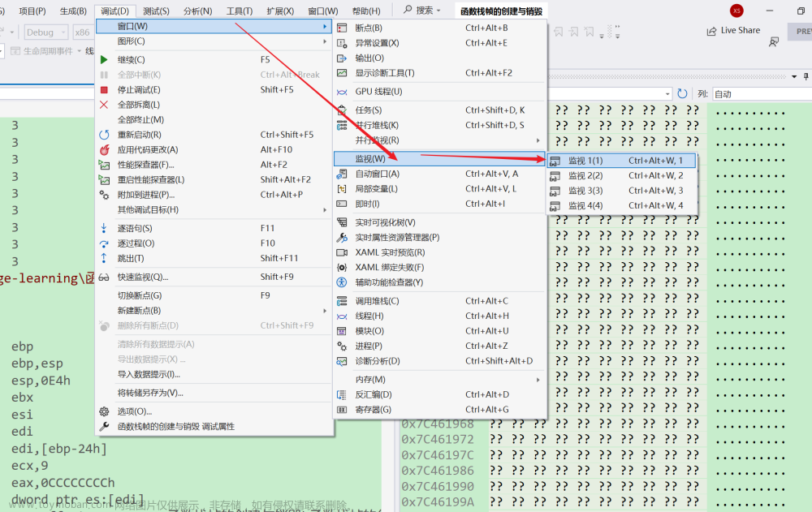Expand the Graphics (图形) submenu
The image size is (812, 512).
(x=214, y=41)
